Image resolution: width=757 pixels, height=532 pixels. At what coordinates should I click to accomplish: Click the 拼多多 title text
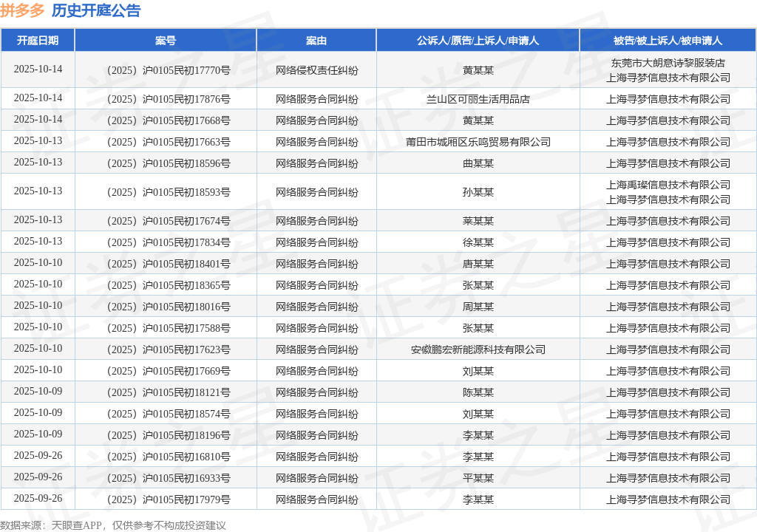coord(22,10)
